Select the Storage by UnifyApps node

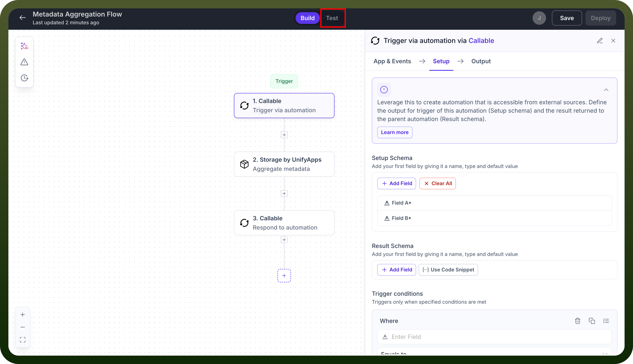(x=284, y=164)
